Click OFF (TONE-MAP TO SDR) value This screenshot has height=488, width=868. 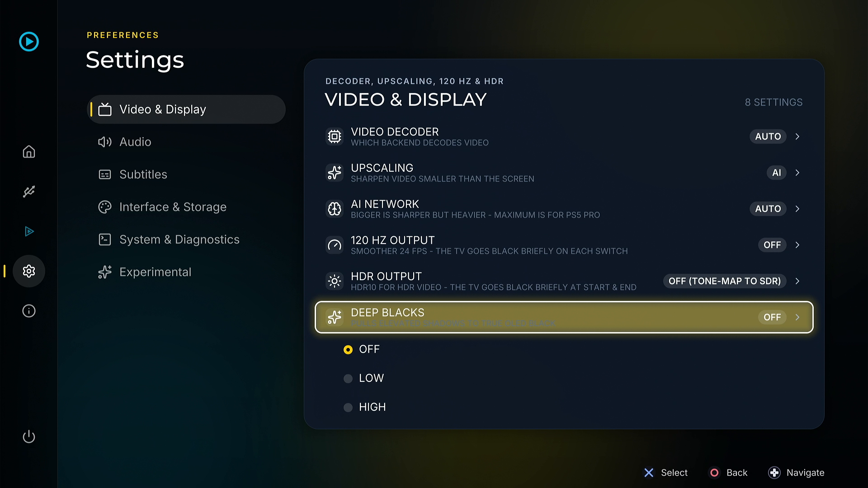[725, 281]
